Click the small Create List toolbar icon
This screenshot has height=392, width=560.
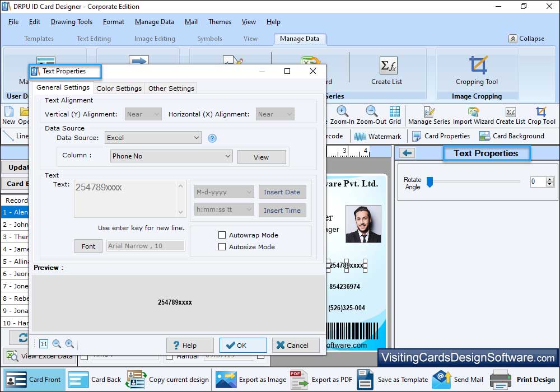point(510,112)
